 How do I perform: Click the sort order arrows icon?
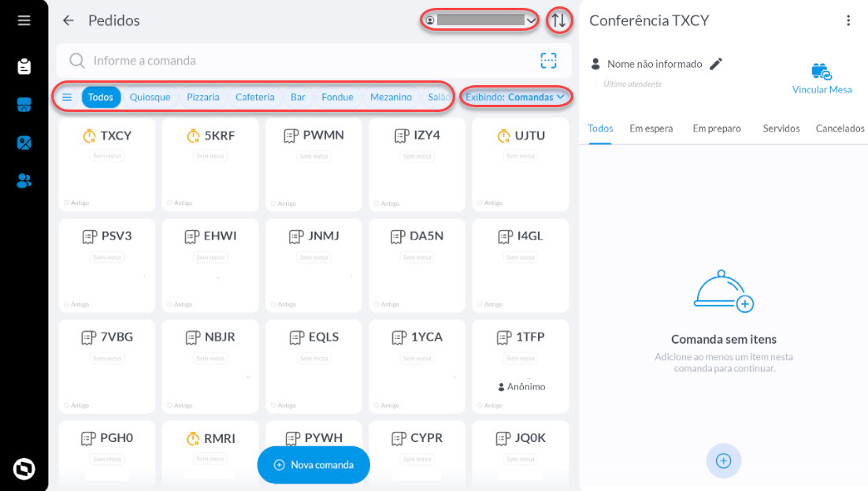[x=559, y=20]
